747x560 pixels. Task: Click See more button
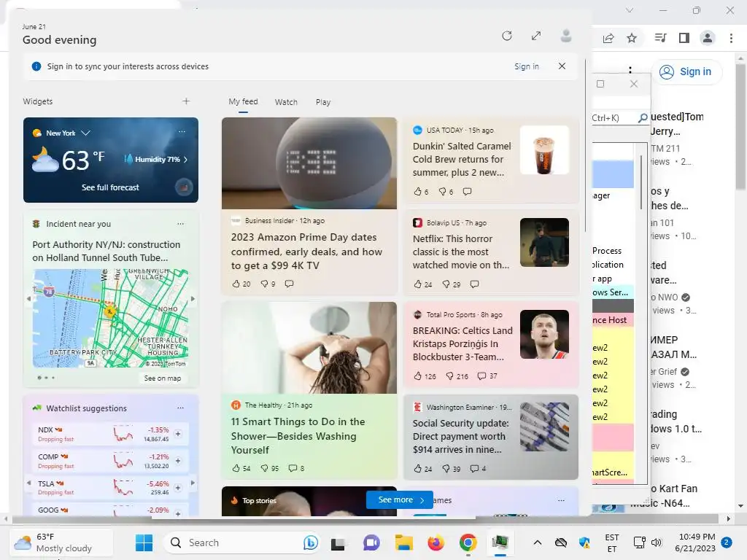(x=400, y=500)
